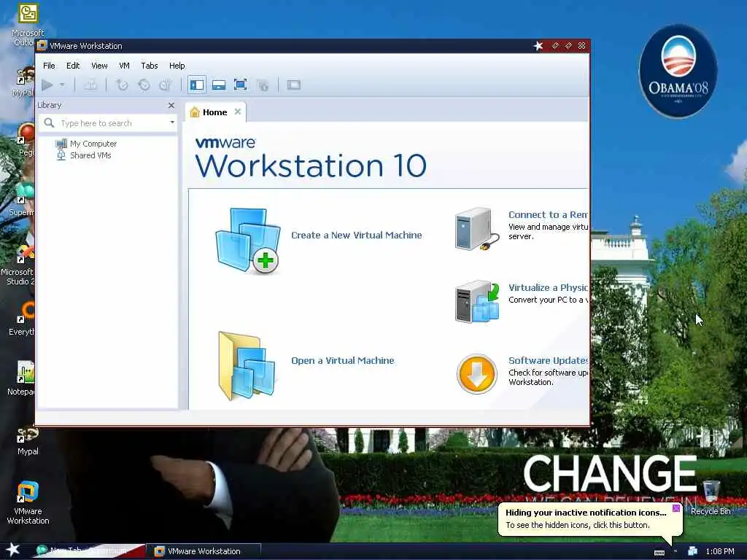The width and height of the screenshot is (747, 560).
Task: Open the Mypal desktop shortcut with label
Action: (x=28, y=441)
